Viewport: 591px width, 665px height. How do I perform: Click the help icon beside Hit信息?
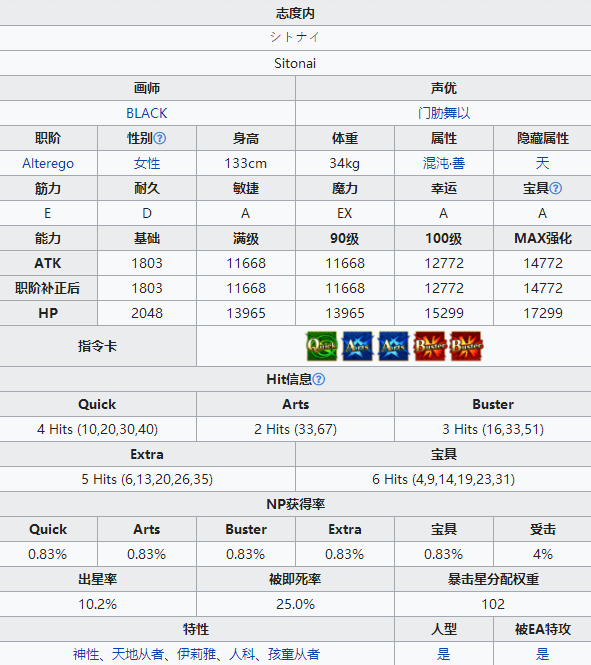(x=319, y=379)
